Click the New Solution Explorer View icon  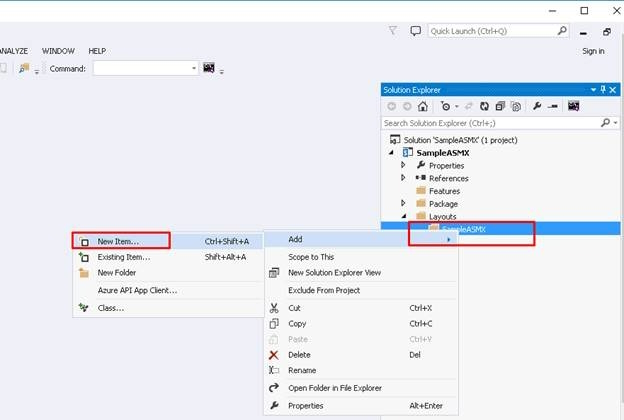coord(274,273)
